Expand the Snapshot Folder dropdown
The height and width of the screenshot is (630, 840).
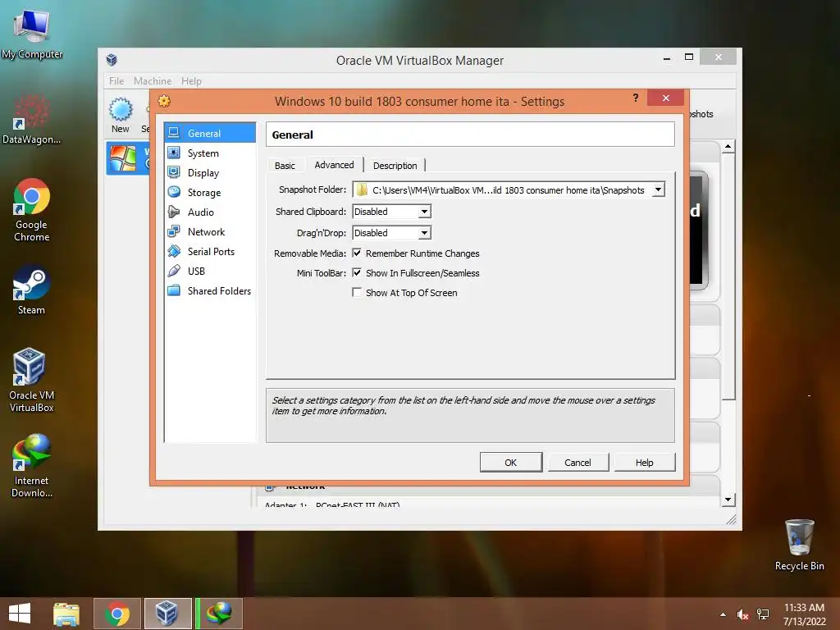[659, 189]
